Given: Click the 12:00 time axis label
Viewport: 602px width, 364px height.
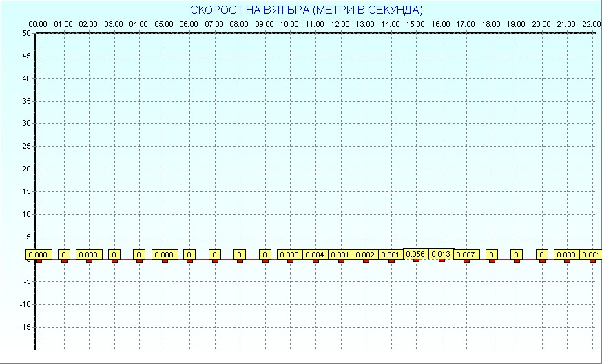Looking at the screenshot, I should click(x=340, y=24).
